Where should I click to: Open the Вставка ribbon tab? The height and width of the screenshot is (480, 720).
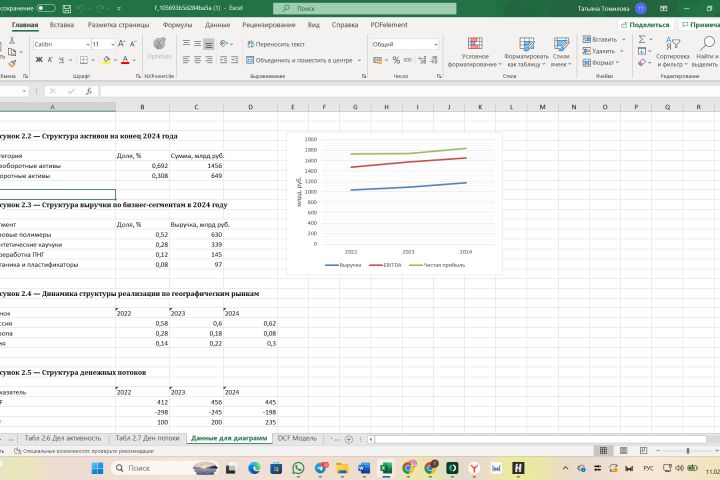point(62,25)
